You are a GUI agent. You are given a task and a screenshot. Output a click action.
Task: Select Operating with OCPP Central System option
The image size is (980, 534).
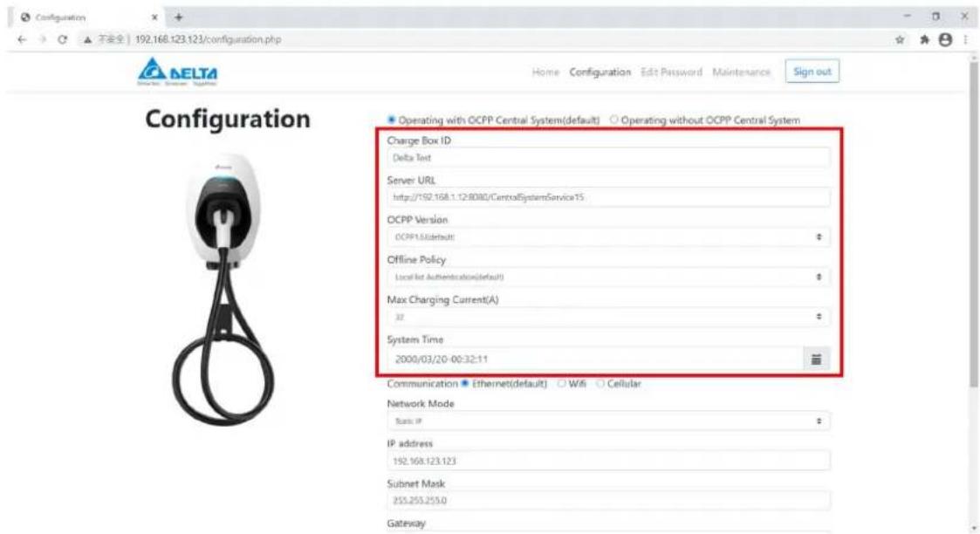click(392, 120)
